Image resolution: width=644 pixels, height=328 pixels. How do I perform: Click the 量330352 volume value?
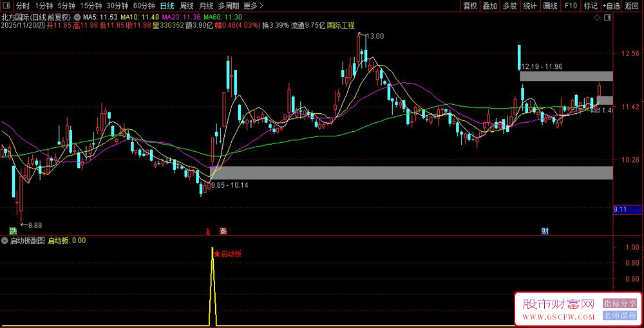[x=168, y=26]
